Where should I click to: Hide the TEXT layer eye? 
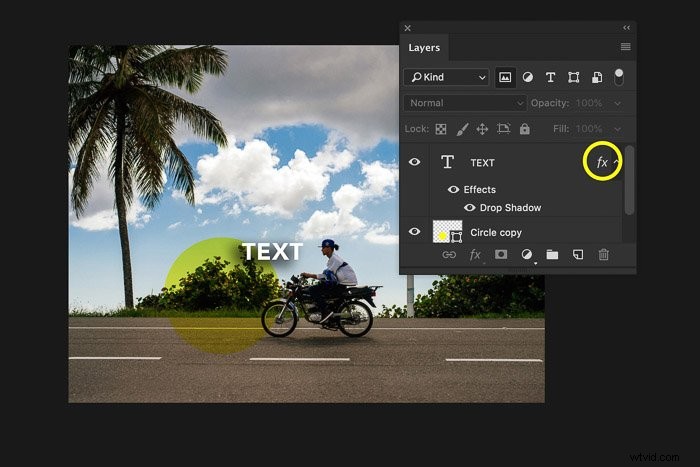click(x=414, y=162)
